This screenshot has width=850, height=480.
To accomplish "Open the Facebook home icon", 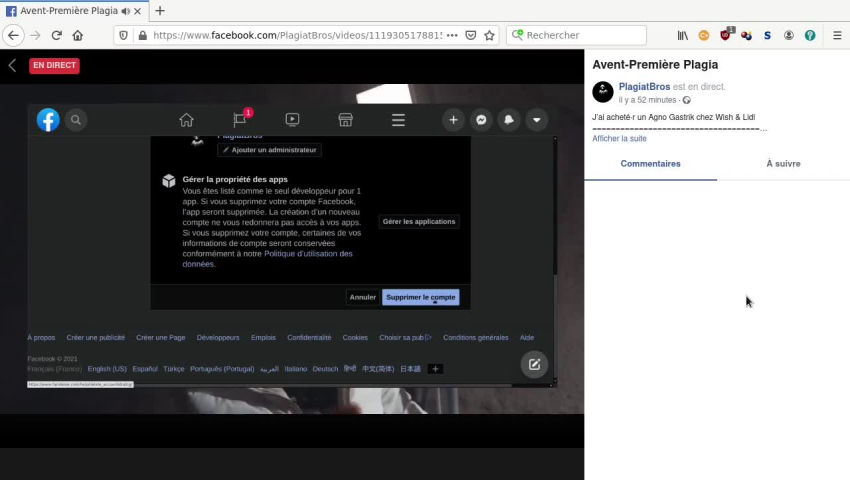I will tap(186, 120).
